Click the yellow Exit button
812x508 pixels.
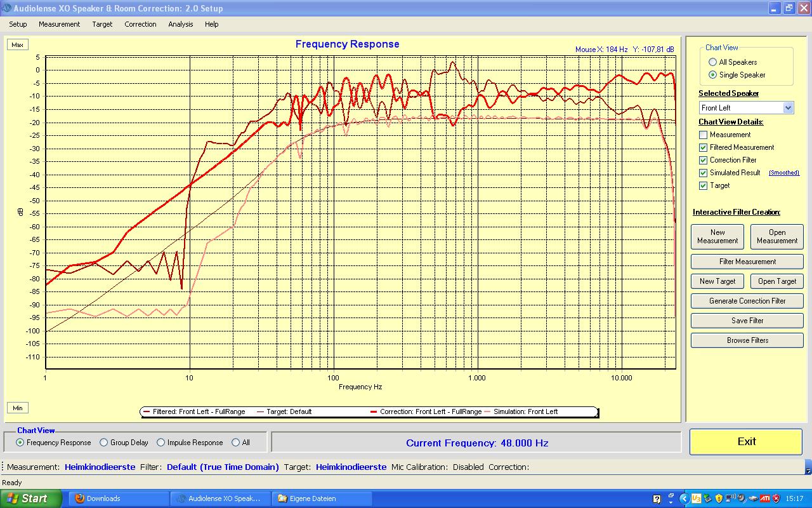pos(746,441)
